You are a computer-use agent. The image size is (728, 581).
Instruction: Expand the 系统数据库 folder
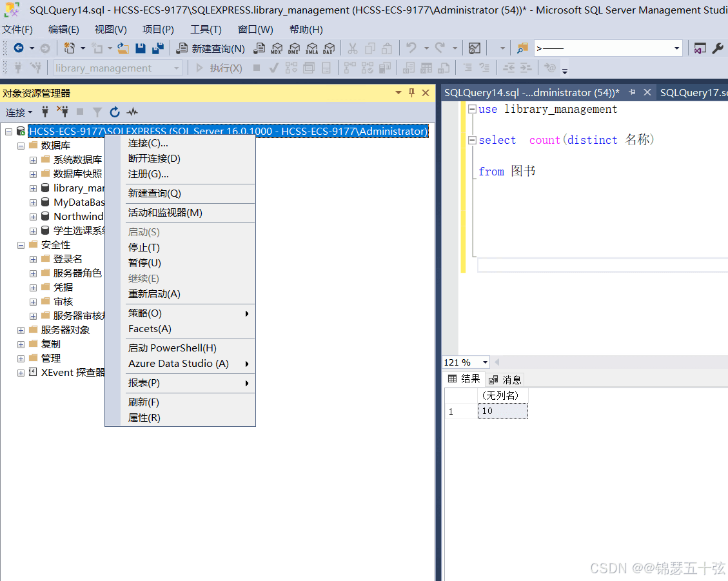33,160
